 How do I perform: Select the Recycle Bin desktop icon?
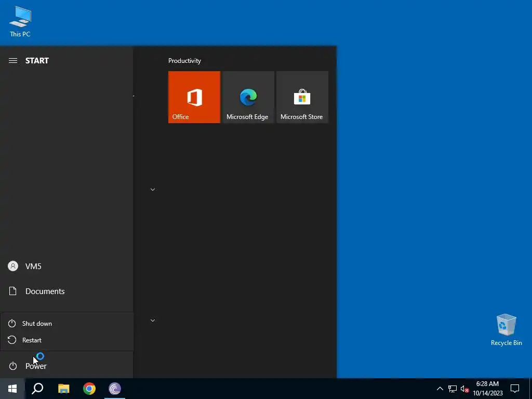coord(506,330)
